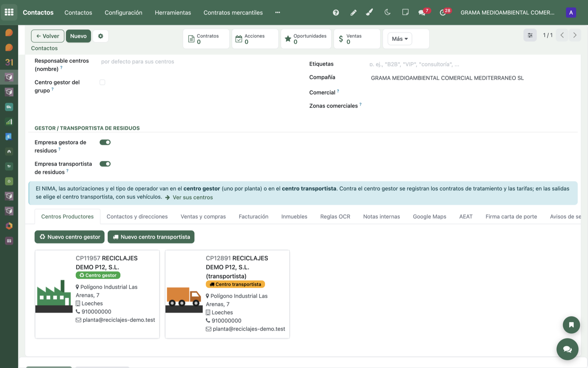Open the Configuración menu
The height and width of the screenshot is (368, 588).
tap(123, 12)
